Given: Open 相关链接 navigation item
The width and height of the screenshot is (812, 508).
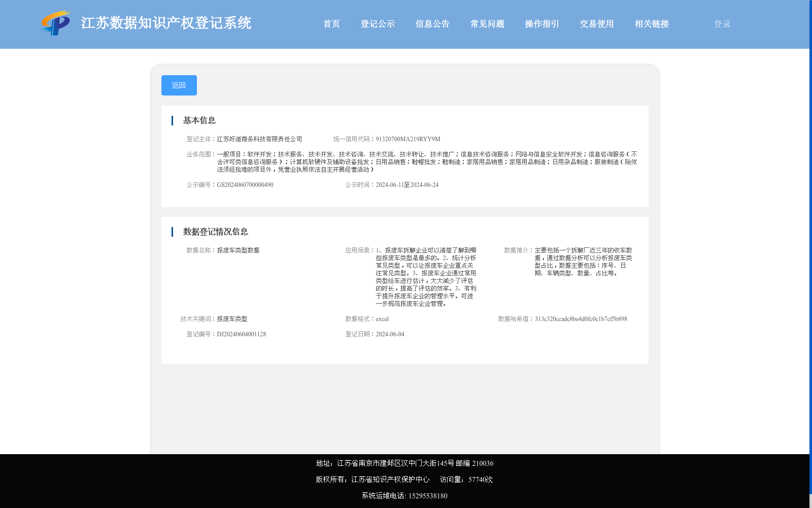Looking at the screenshot, I should point(652,24).
